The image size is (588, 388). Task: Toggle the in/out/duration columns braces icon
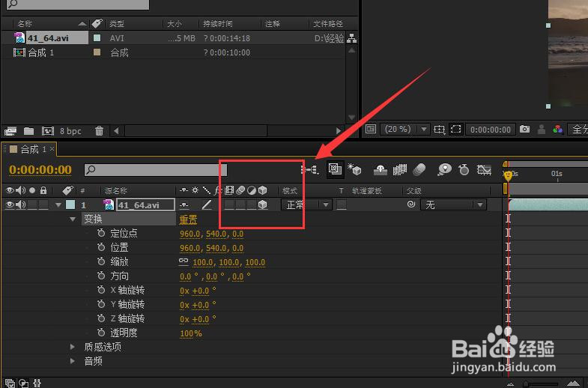(x=37, y=383)
